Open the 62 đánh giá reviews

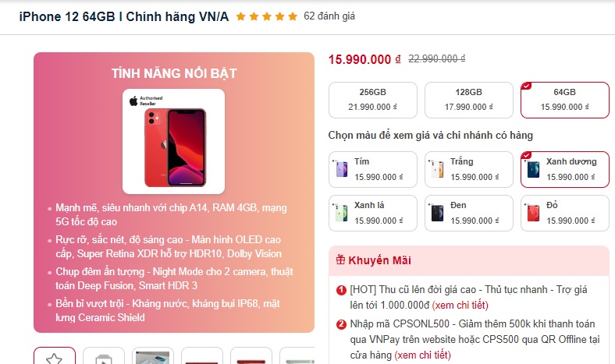tap(329, 16)
